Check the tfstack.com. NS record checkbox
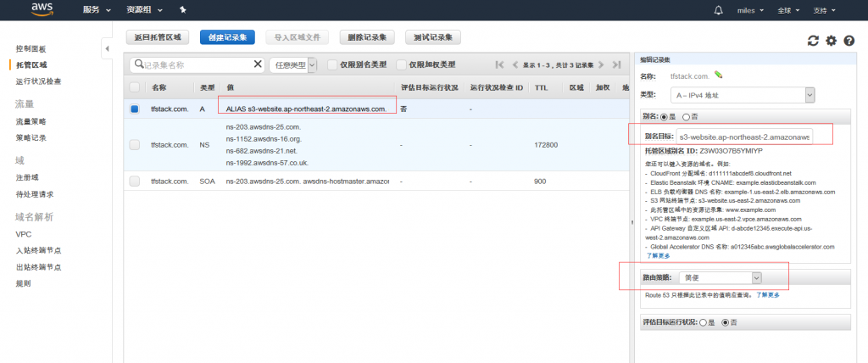This screenshot has width=868, height=363. click(135, 145)
